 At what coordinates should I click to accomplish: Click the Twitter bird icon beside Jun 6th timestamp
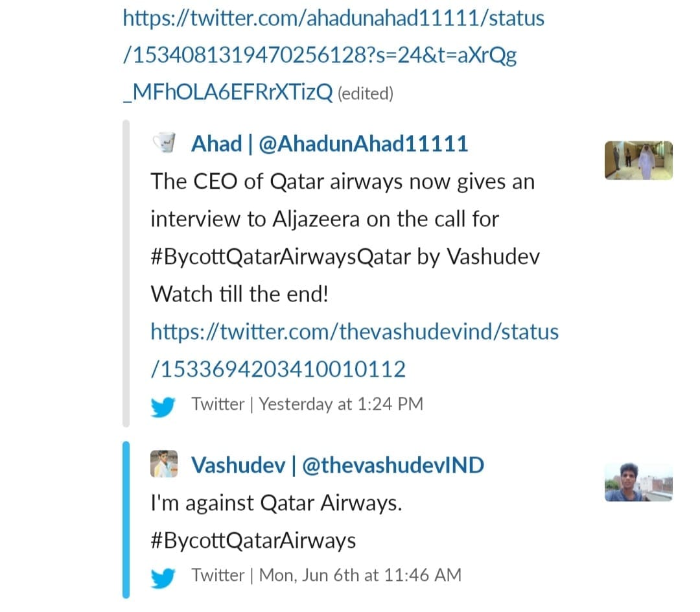click(163, 578)
